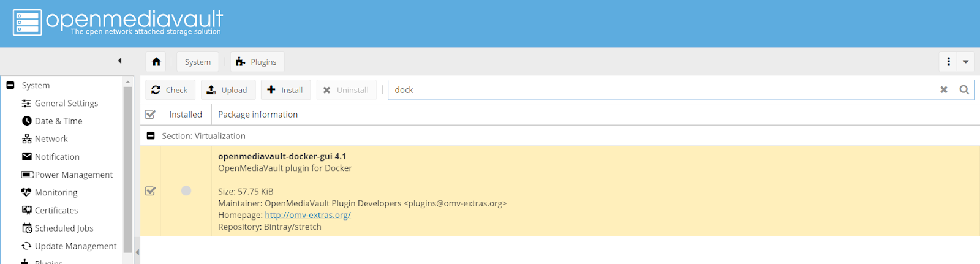Click the Upload plugin button
Screen dimensions: 980x264
228,90
